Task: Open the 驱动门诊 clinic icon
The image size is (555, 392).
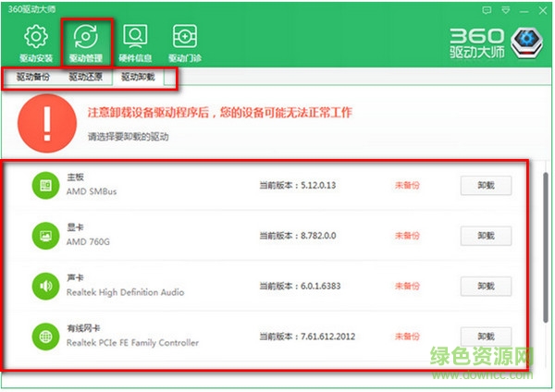Action: click(184, 39)
